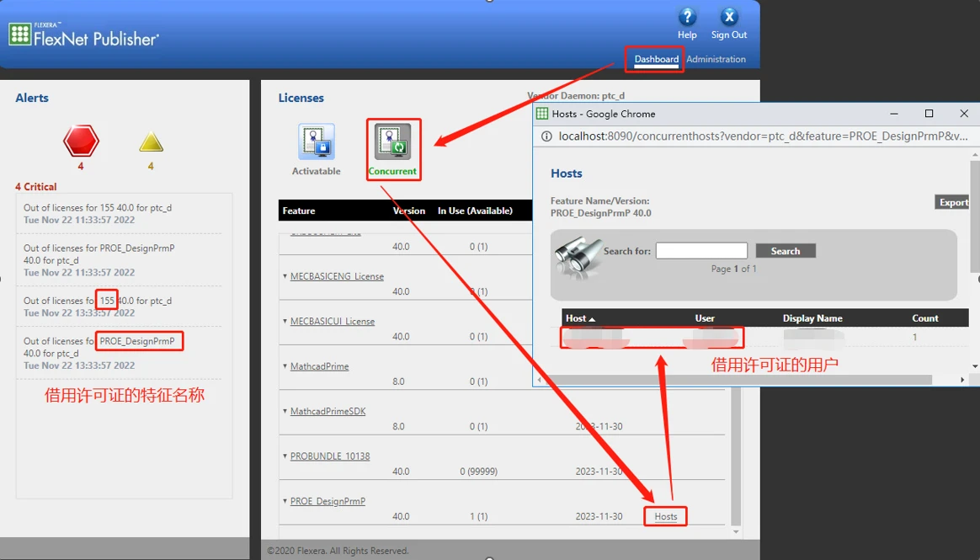This screenshot has width=980, height=560.
Task: Click the In Use (Available) column header
Action: tap(475, 211)
